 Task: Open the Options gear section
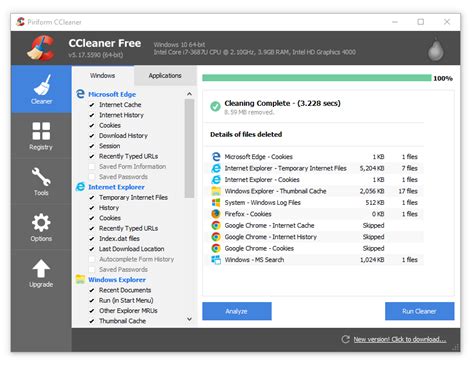click(41, 227)
